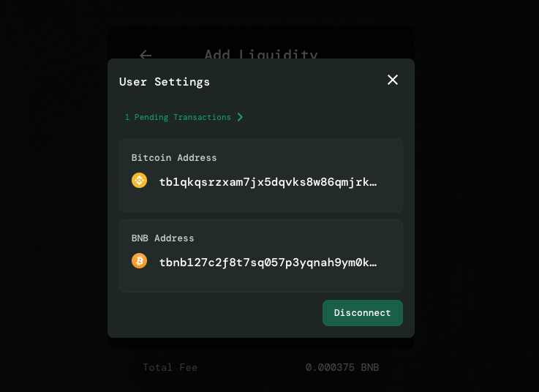Click the BNB Address label
539x392 pixels.
(162, 238)
